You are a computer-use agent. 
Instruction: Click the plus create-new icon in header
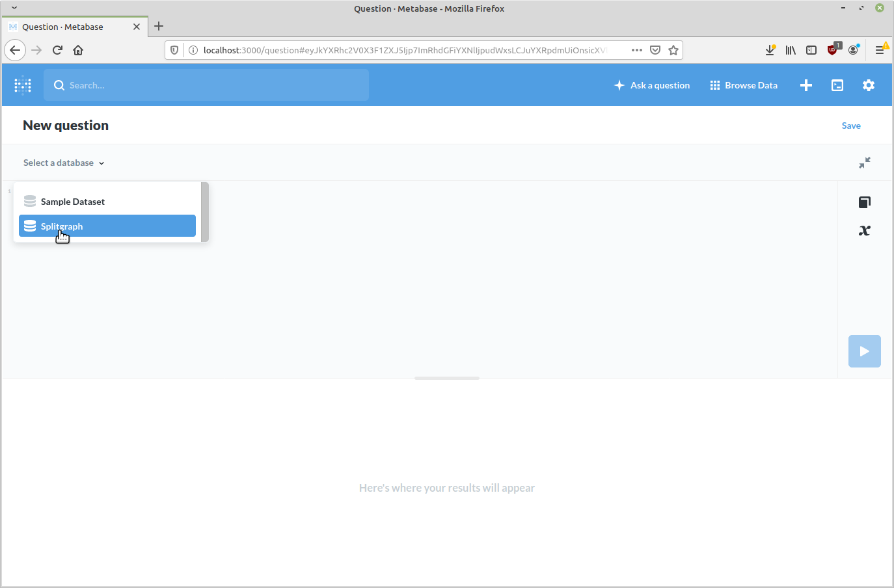pyautogui.click(x=806, y=85)
